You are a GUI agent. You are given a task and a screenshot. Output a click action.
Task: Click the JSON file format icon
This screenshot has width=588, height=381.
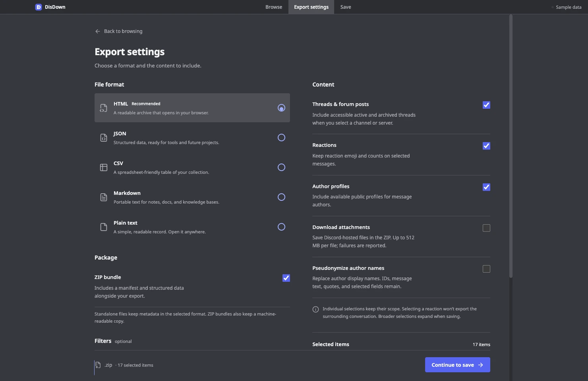[x=104, y=138]
